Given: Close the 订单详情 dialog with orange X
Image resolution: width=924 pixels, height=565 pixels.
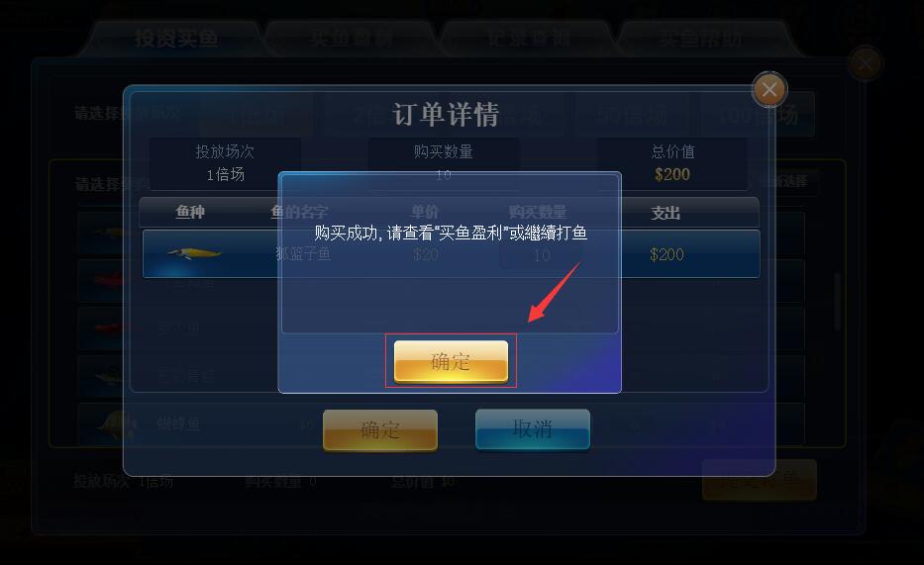Looking at the screenshot, I should tap(770, 89).
